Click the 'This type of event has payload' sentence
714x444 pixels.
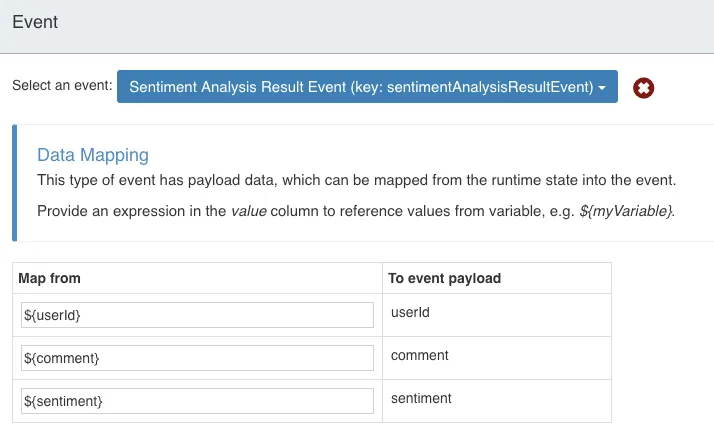pos(357,180)
